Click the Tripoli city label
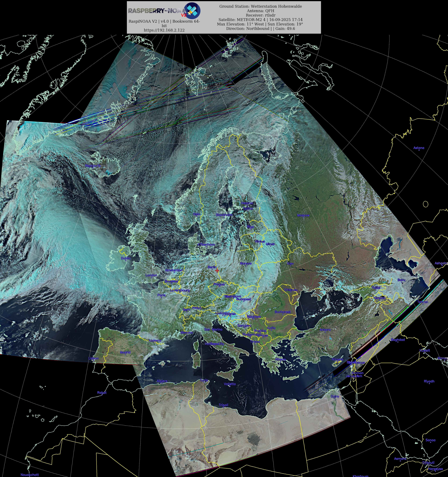Viewport: 448px width, 477px height. pos(223,405)
